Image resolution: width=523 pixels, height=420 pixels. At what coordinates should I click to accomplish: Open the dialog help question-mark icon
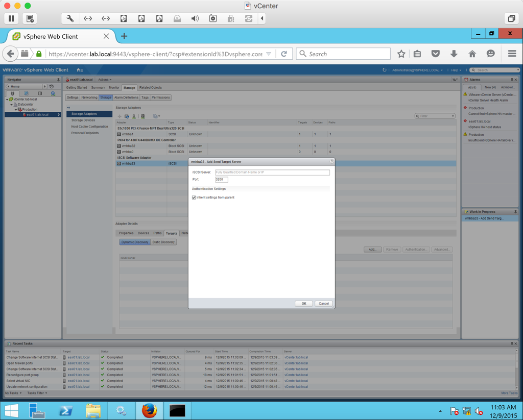tap(331, 161)
